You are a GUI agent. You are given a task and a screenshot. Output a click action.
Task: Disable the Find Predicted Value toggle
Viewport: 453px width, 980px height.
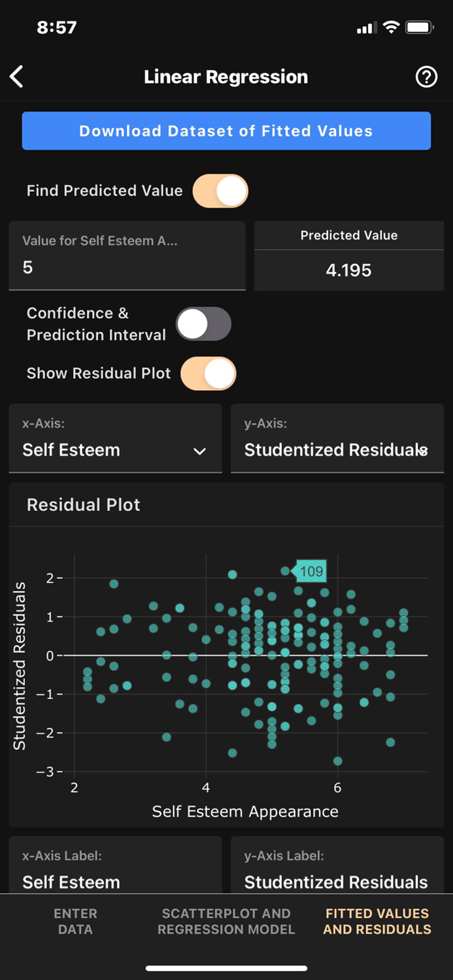point(220,190)
